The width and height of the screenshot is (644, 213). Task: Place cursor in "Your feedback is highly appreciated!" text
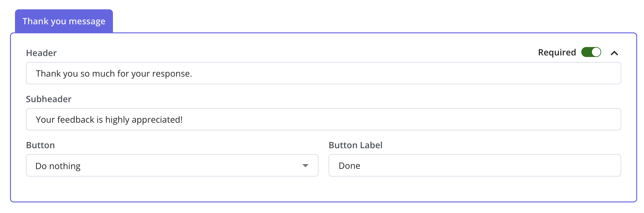tap(109, 120)
